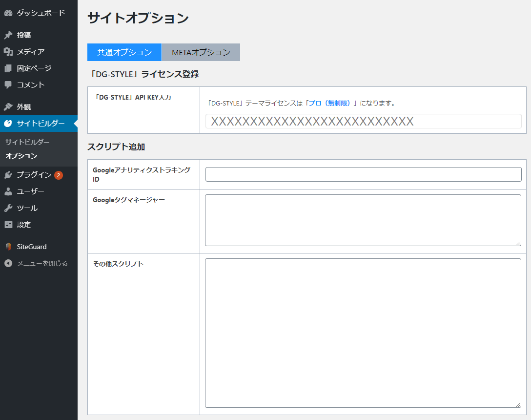Open Media via its camera-music icon
Image resolution: width=531 pixels, height=420 pixels.
pos(8,52)
